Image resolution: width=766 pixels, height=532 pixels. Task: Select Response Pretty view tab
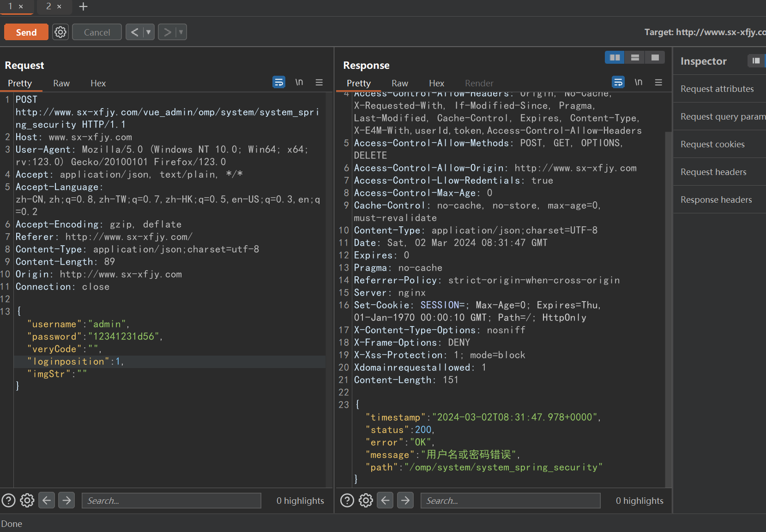pyautogui.click(x=359, y=83)
